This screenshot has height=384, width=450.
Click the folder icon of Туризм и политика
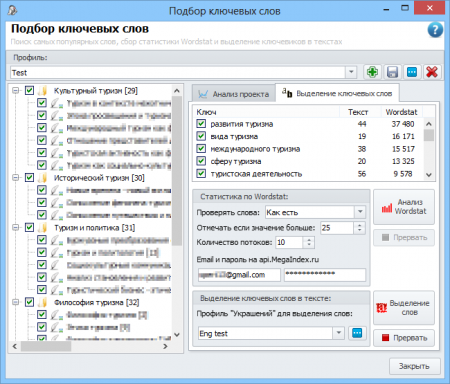point(42,228)
